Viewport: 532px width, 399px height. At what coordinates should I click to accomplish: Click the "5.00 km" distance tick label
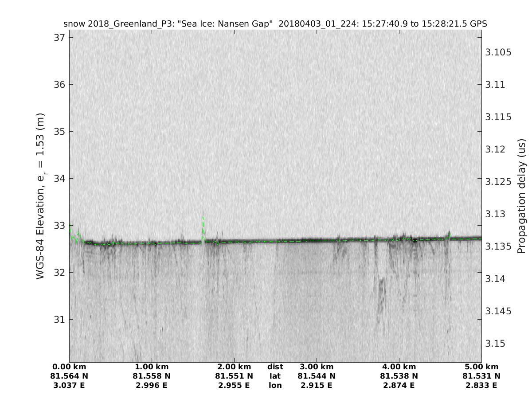(x=481, y=367)
